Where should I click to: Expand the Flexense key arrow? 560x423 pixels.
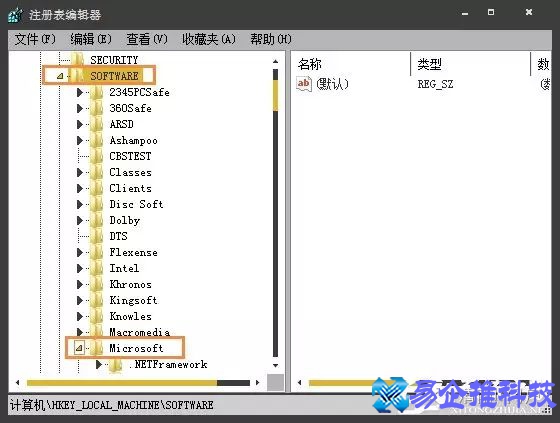tap(80, 253)
